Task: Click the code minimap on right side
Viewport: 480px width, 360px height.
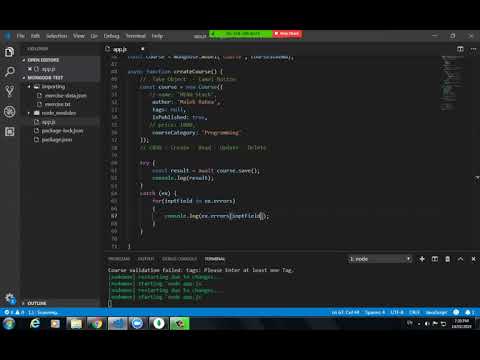Action: coord(452,83)
